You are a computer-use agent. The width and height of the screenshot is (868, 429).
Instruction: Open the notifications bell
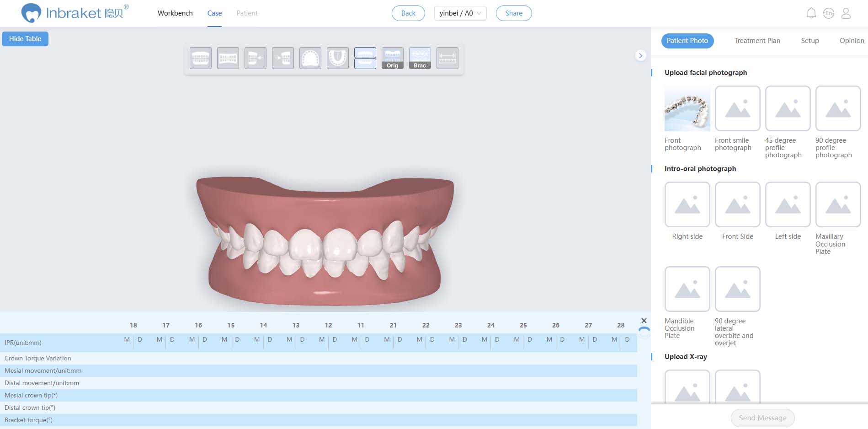tap(811, 13)
